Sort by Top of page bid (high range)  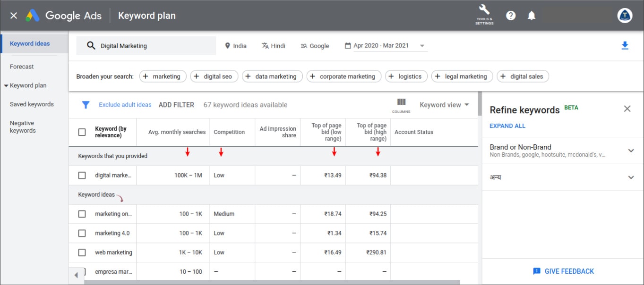tap(371, 132)
